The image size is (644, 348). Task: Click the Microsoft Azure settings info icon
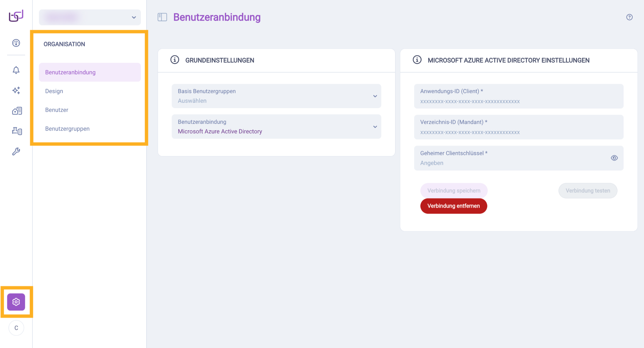pyautogui.click(x=417, y=60)
